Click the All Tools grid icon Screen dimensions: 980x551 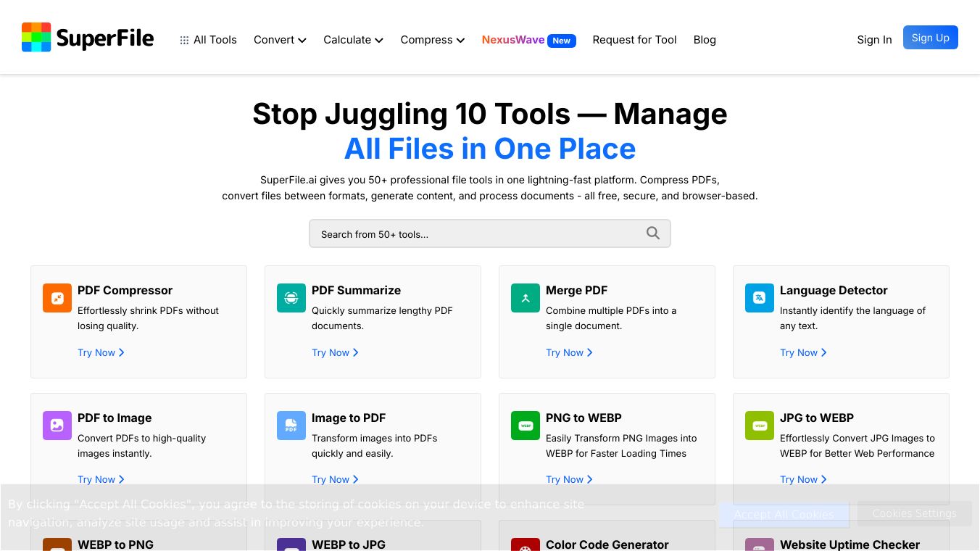(x=184, y=41)
